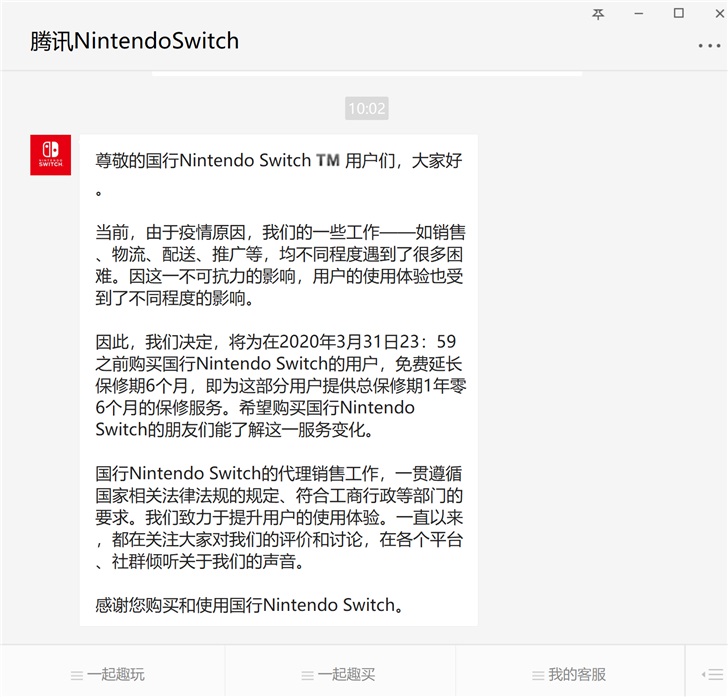Close the chat window
This screenshot has height=697, width=728.
tap(719, 14)
